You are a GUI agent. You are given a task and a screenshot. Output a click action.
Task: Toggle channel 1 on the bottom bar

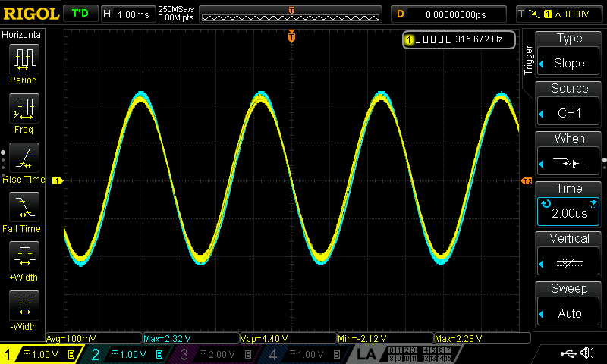(x=39, y=354)
